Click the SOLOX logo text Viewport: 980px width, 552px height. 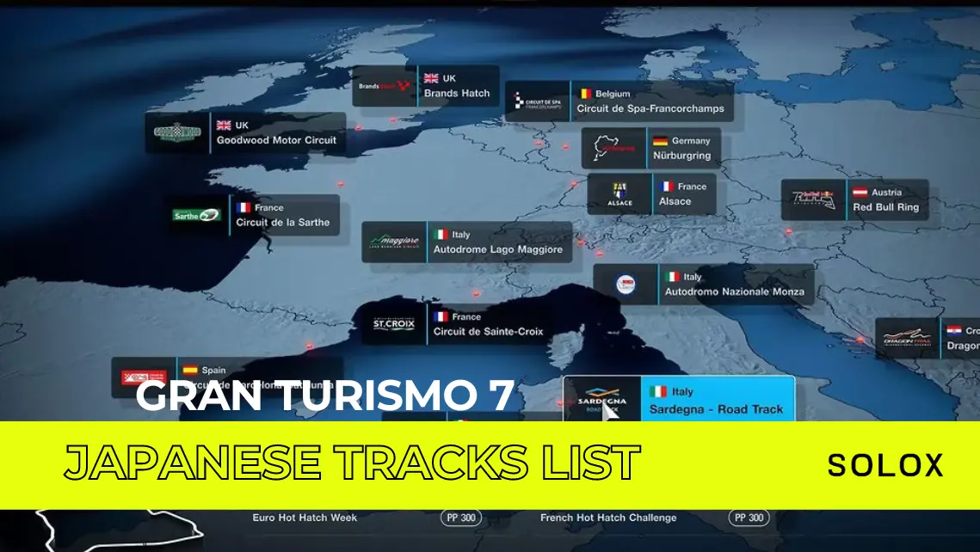click(x=885, y=465)
